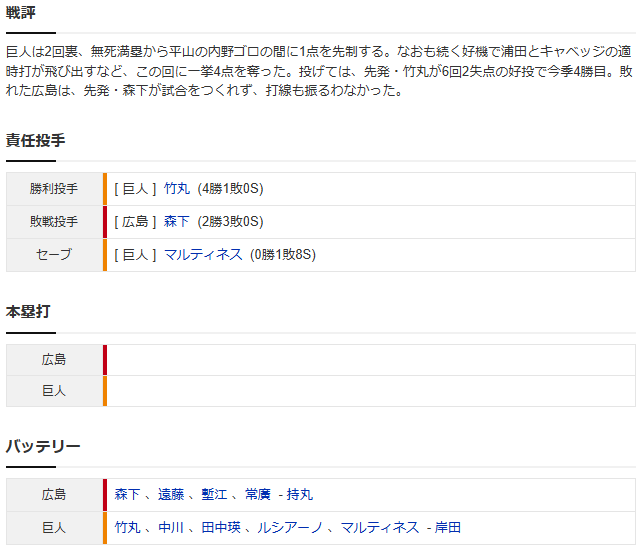Screen dimensions: 640x549
Task: Select the 勝利投手 row label
Action: click(54, 189)
